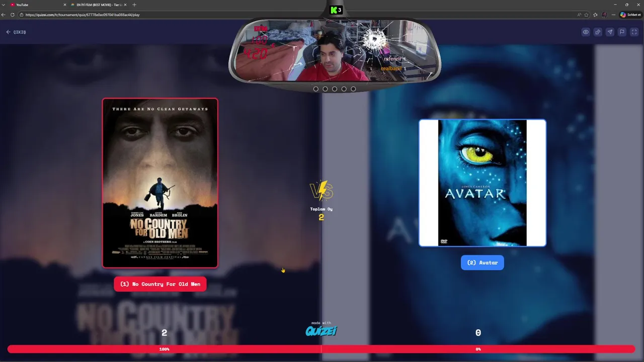The height and width of the screenshot is (362, 644).
Task: Add this page to favorites star
Action: pos(586,15)
